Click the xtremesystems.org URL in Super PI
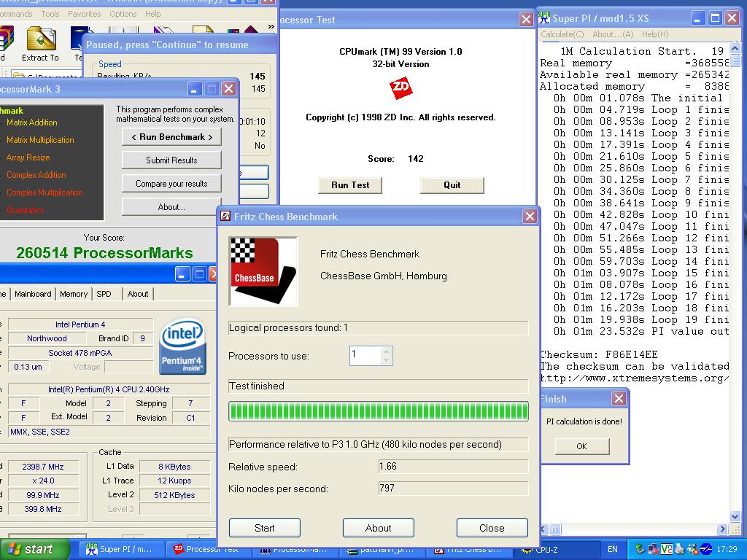This screenshot has height=560, width=747. 635,378
